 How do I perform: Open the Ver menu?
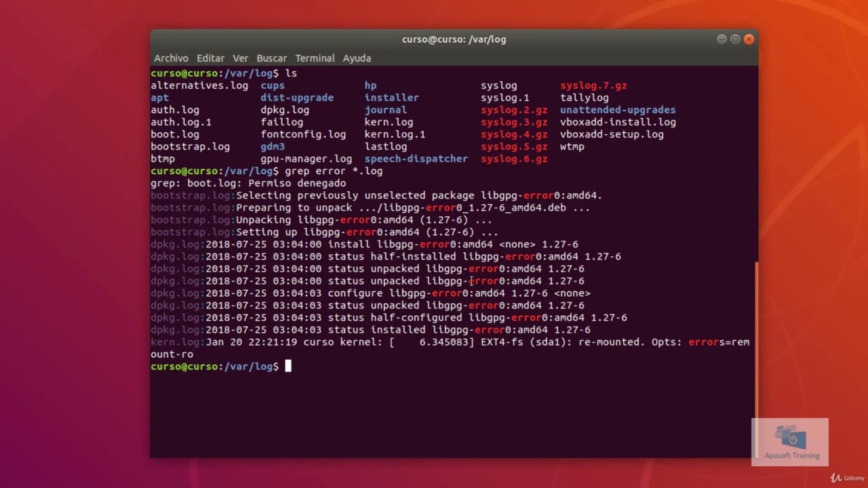[x=240, y=58]
